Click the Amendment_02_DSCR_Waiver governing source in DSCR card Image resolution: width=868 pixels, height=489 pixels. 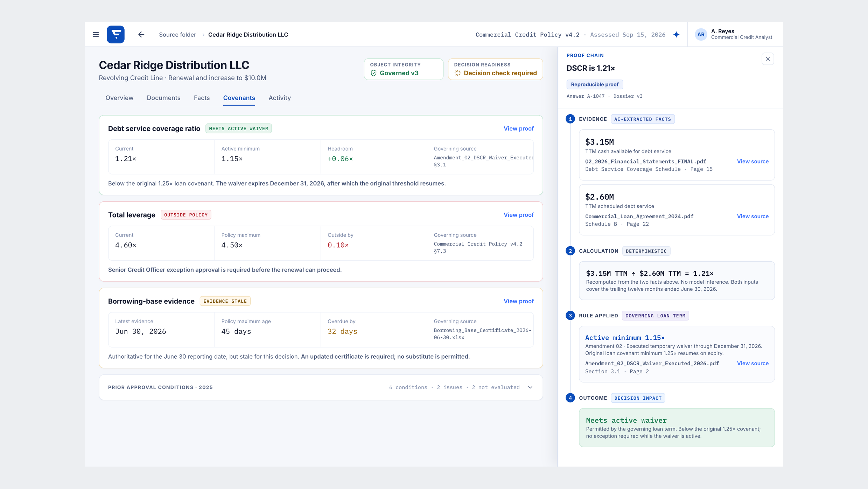pyautogui.click(x=483, y=161)
